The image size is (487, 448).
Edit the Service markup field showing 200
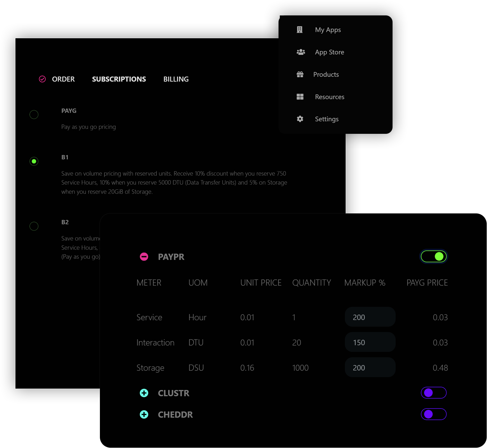click(x=370, y=317)
